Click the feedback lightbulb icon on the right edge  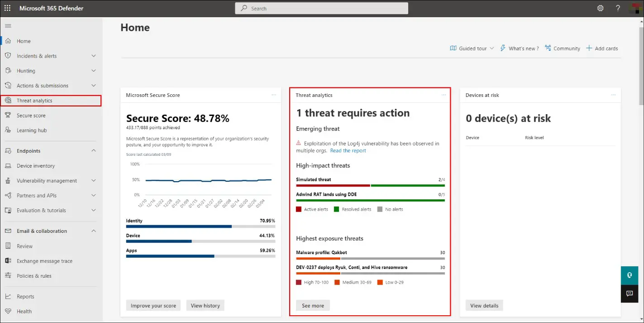tap(629, 275)
